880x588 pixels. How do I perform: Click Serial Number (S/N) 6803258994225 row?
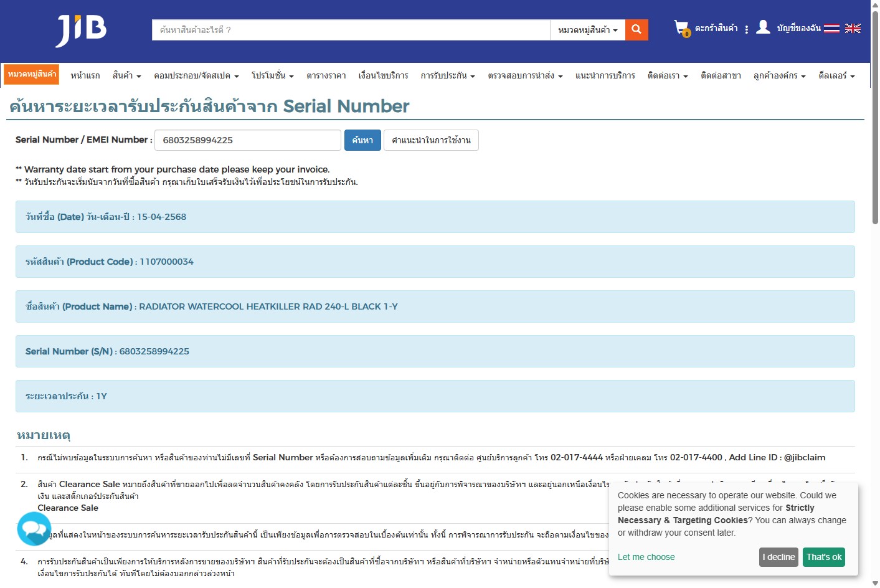tap(435, 351)
